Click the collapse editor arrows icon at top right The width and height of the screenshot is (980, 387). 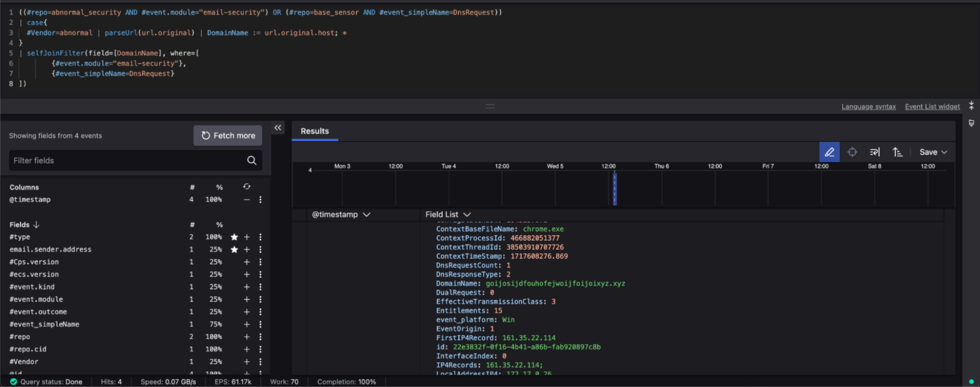pos(972,106)
